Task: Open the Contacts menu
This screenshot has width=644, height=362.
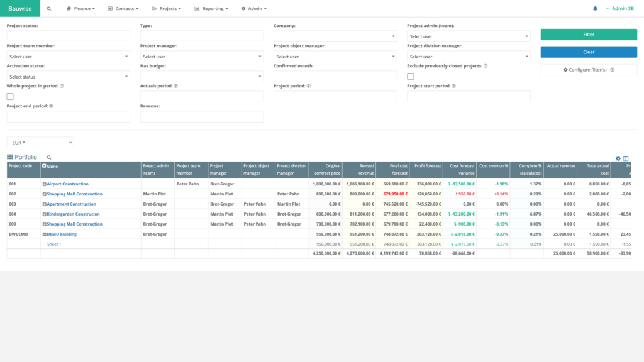Action: coord(123,9)
